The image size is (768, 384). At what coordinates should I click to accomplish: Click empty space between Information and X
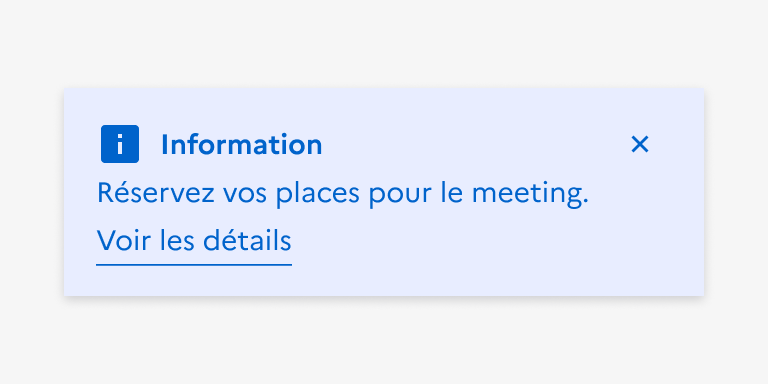point(475,144)
